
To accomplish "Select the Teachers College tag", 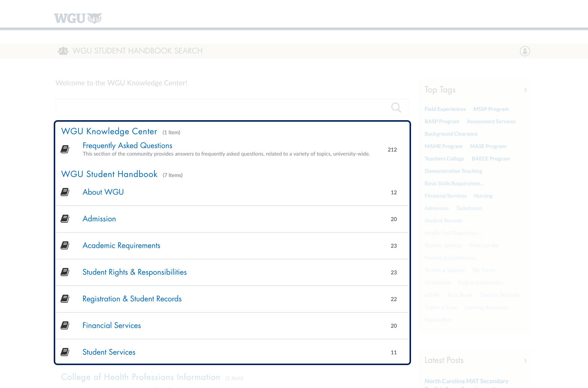I will coord(444,159).
